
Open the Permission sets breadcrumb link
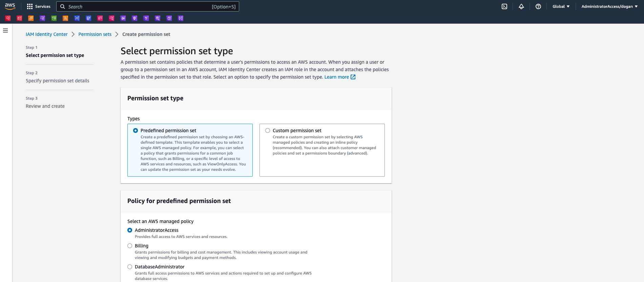(95, 34)
